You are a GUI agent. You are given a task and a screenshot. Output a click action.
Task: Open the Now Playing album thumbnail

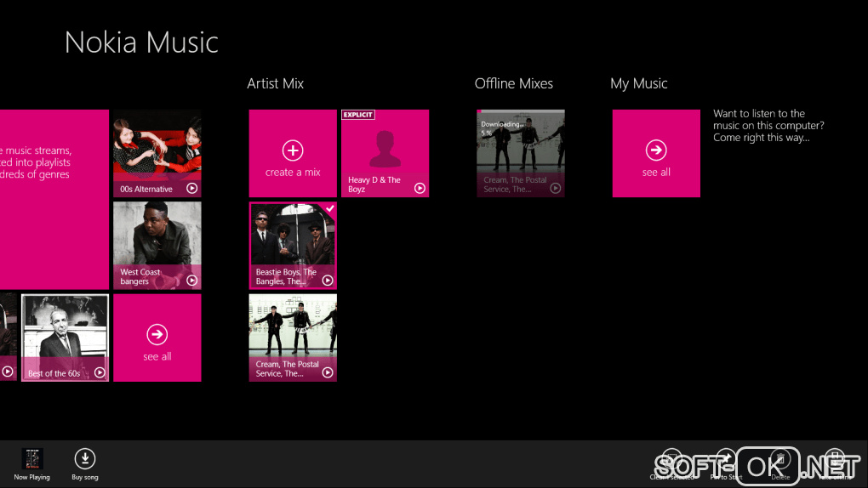click(32, 459)
